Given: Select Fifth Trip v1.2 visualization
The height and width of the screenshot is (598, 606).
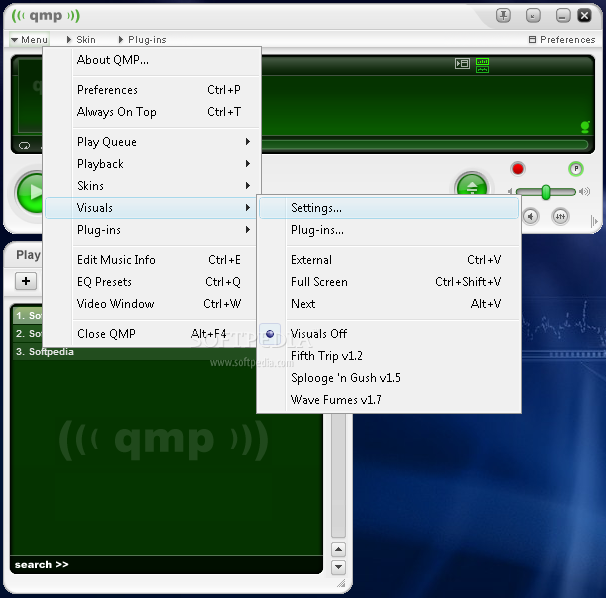Looking at the screenshot, I should (389, 356).
